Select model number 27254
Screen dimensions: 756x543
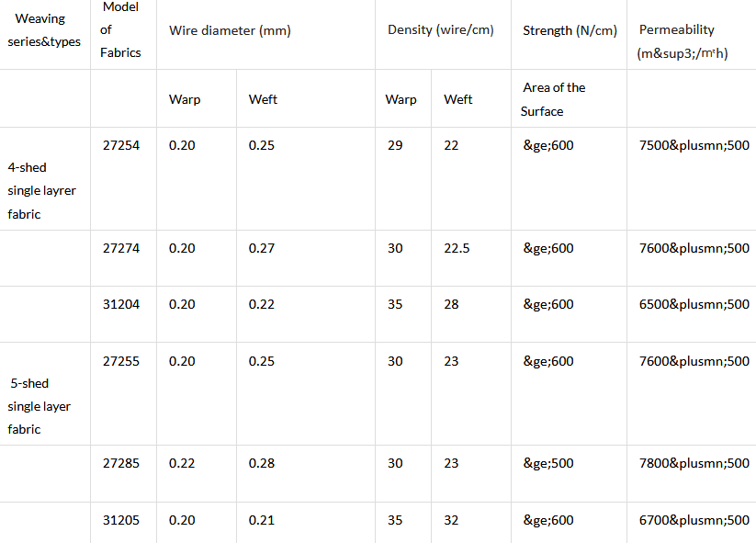click(x=121, y=145)
